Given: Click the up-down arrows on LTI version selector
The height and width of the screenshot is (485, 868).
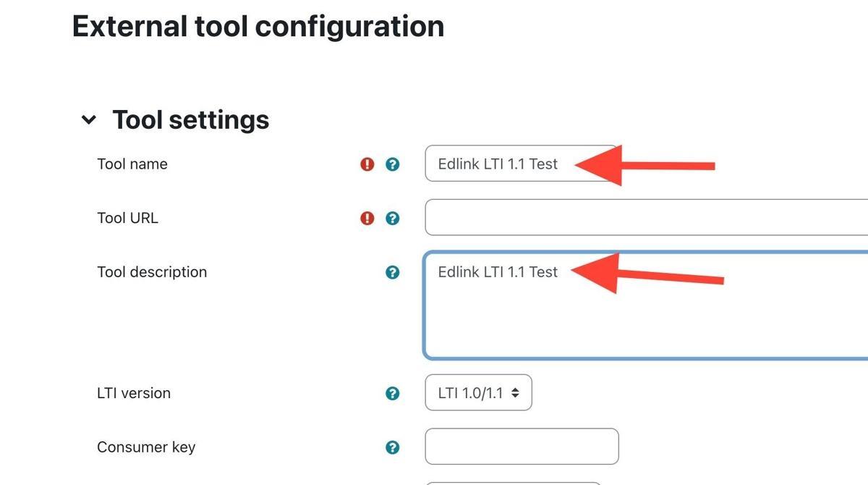Looking at the screenshot, I should coord(516,393).
